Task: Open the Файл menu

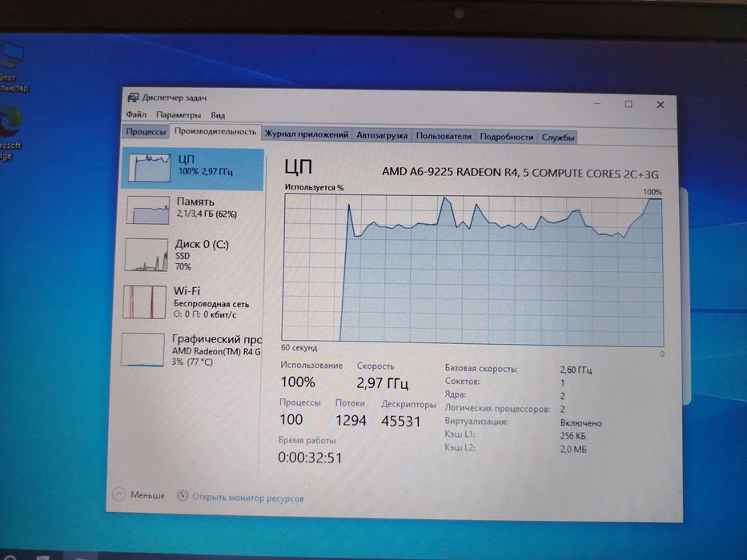Action: (136, 114)
